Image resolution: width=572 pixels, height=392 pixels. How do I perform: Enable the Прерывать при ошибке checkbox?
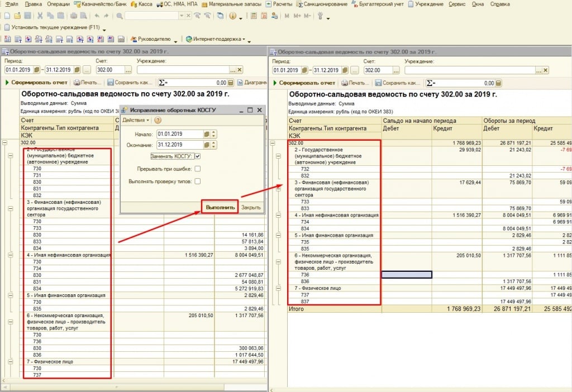pos(198,169)
